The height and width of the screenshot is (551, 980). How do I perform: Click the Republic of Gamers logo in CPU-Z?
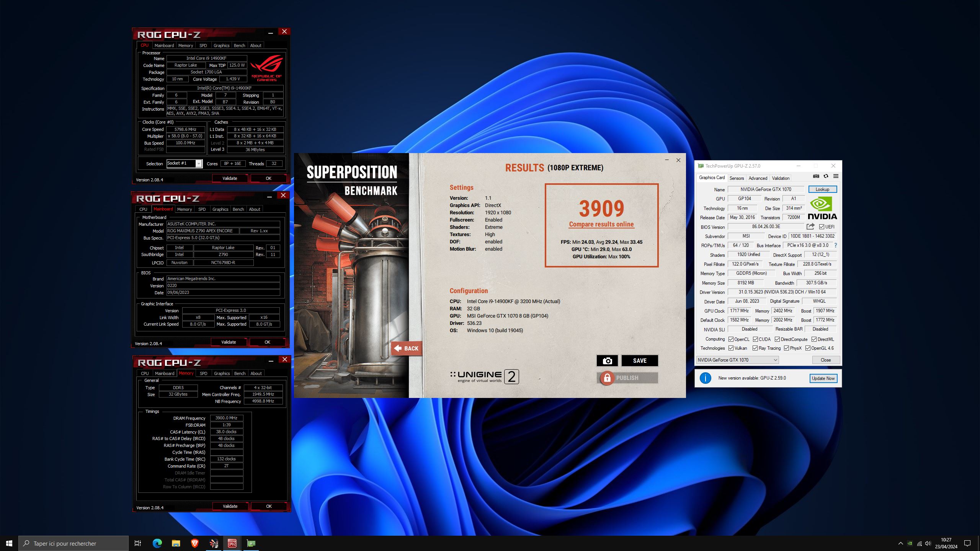pyautogui.click(x=267, y=68)
